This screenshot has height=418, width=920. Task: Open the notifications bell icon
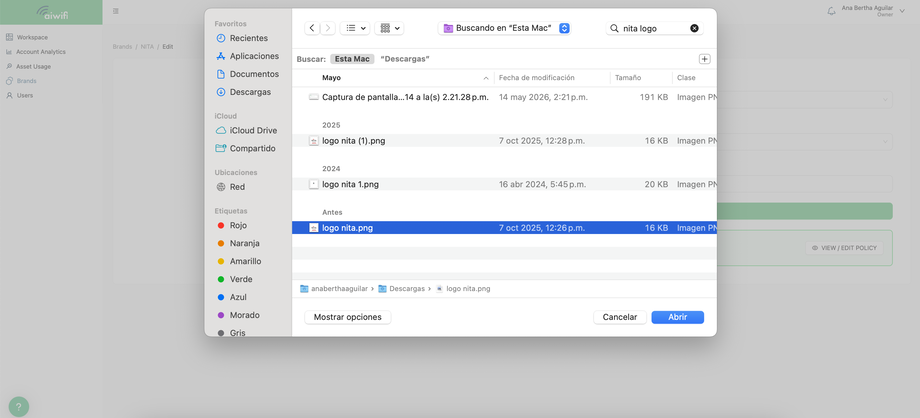(x=831, y=11)
